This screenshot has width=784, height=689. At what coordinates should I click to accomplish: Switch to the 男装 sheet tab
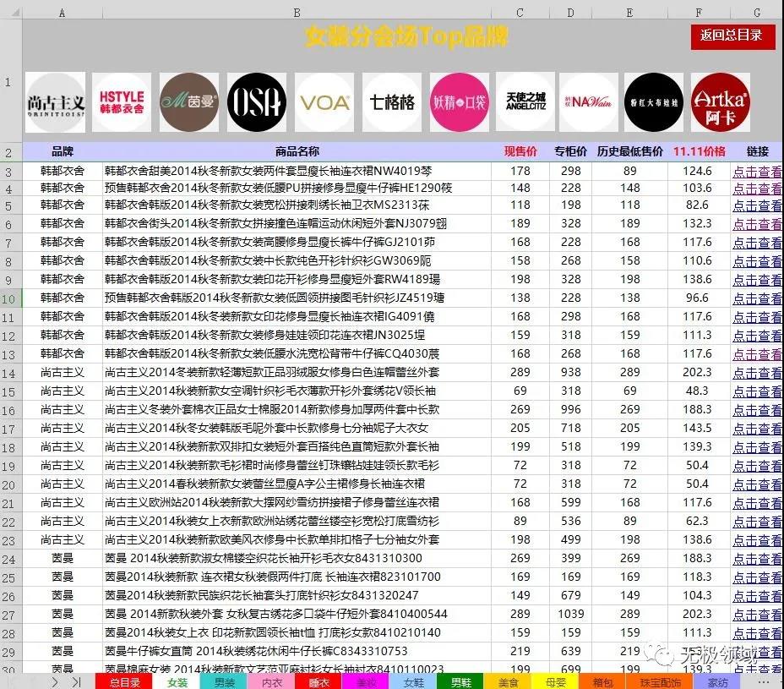224,681
